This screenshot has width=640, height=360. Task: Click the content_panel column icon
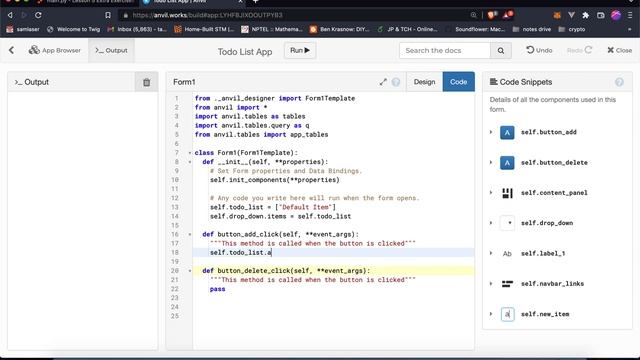coord(507,193)
